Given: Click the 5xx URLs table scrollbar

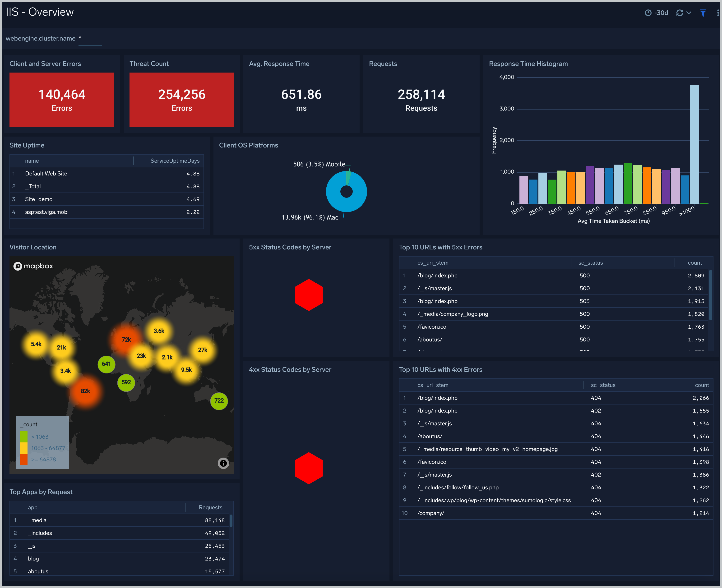Looking at the screenshot, I should (x=710, y=295).
